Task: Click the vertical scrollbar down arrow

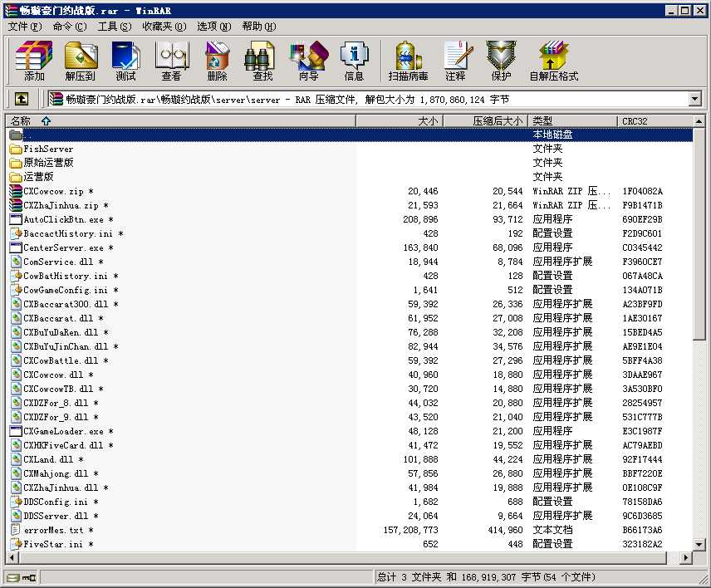Action: (699, 545)
